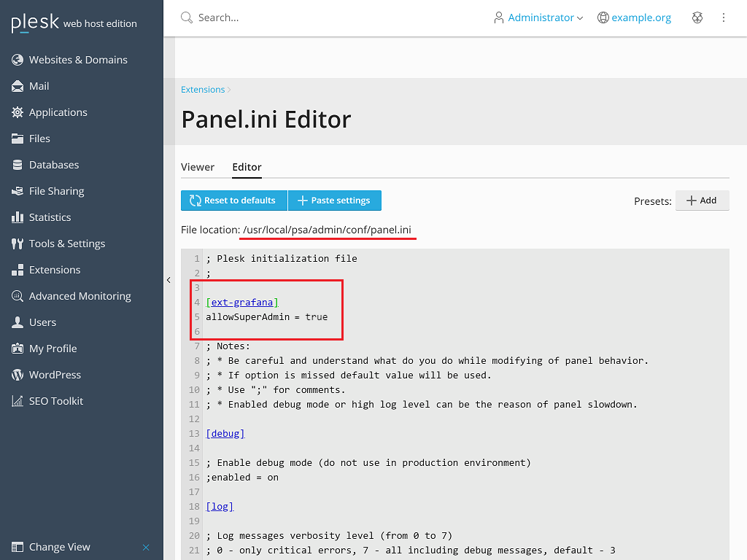The width and height of the screenshot is (747, 560).
Task: Follow the Extensions breadcrumb link
Action: (203, 90)
